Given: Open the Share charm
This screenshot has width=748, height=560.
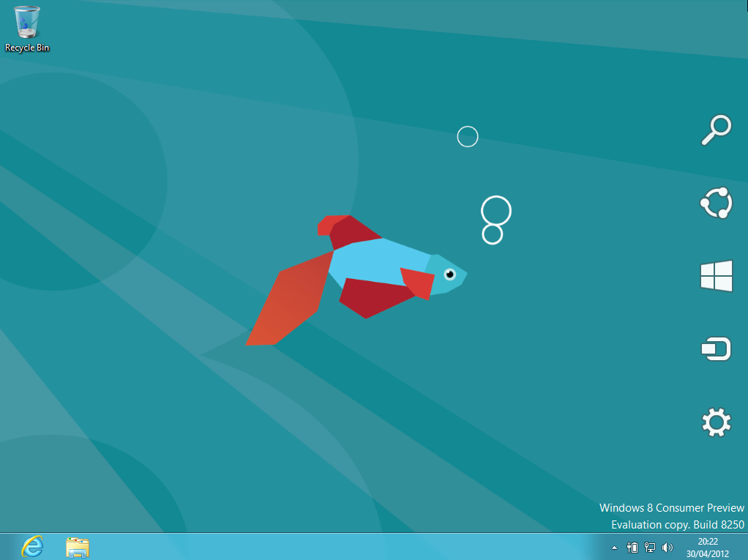Looking at the screenshot, I should [x=716, y=204].
